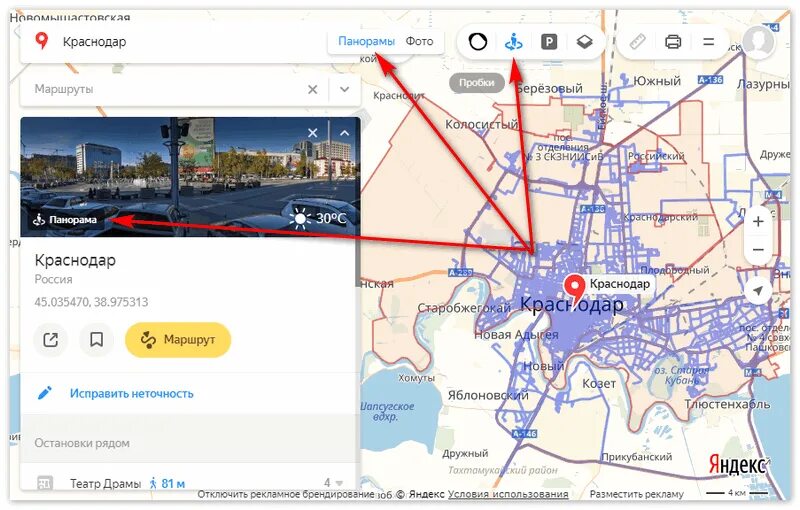The image size is (800, 510).
Task: Expand Театр Драмы stop routes arrow
Action: (x=339, y=482)
